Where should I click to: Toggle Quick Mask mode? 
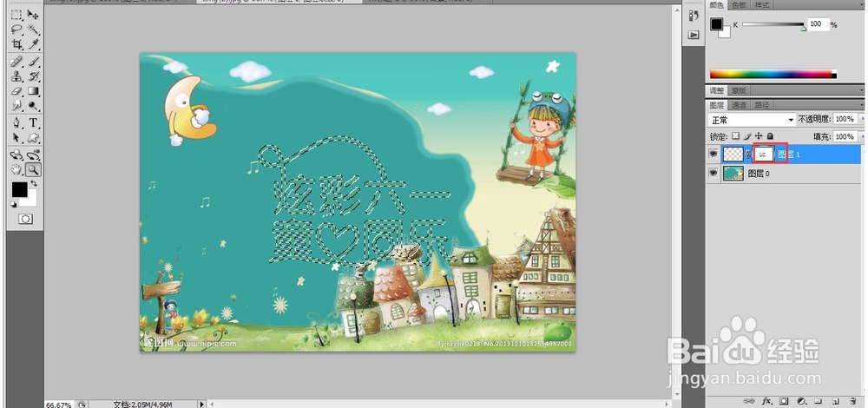point(25,220)
